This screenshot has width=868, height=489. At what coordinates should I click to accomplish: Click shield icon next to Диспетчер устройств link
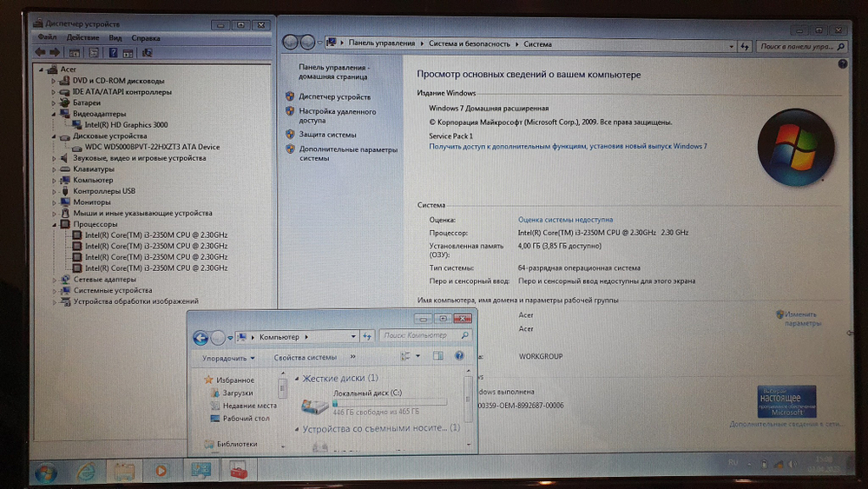pyautogui.click(x=290, y=96)
